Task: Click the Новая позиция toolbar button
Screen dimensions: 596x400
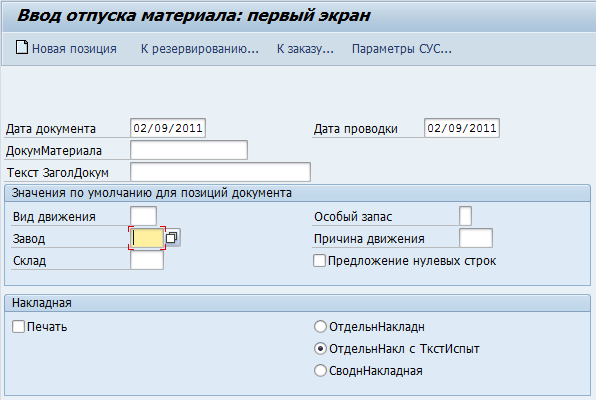Action: pos(67,48)
